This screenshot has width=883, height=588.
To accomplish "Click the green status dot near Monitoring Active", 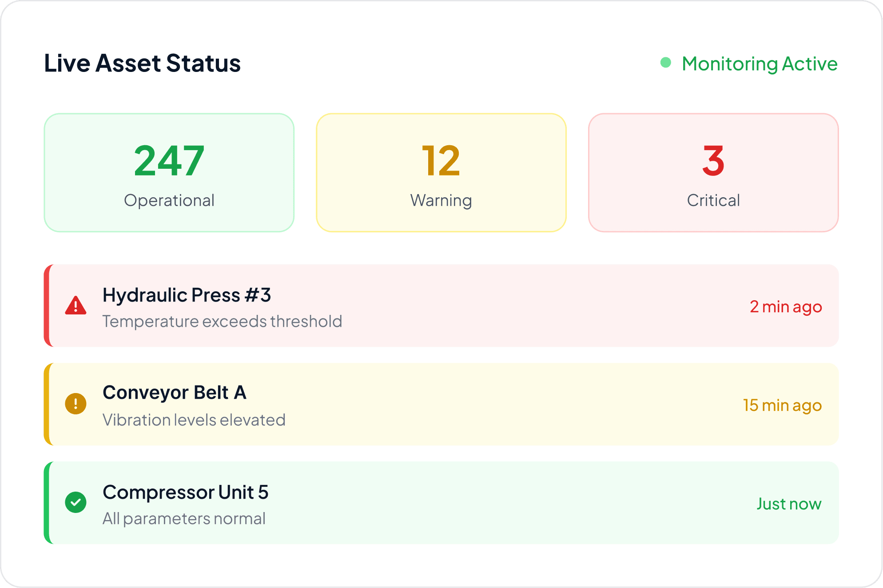I will [666, 64].
